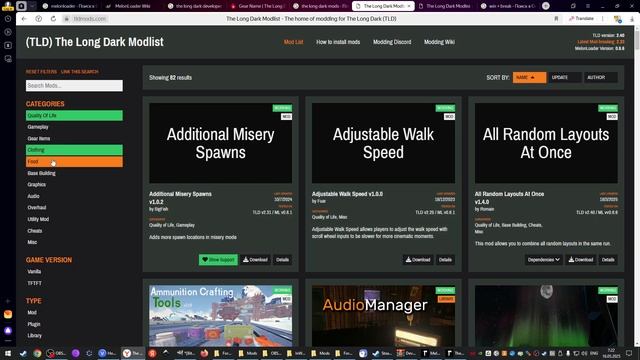The height and width of the screenshot is (360, 640).
Task: Download All Random Layouts At Once
Action: 581,260
